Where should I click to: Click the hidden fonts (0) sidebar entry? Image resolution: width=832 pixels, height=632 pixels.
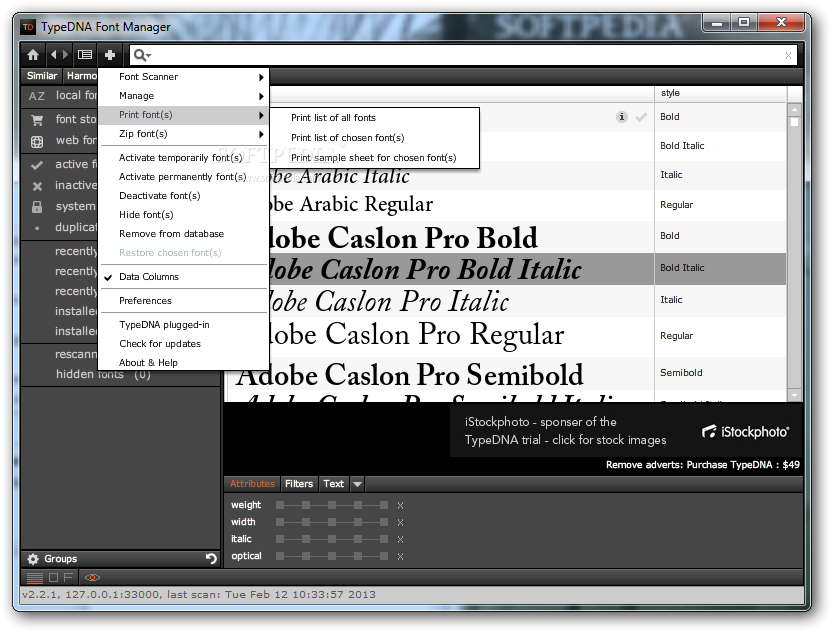click(x=103, y=375)
